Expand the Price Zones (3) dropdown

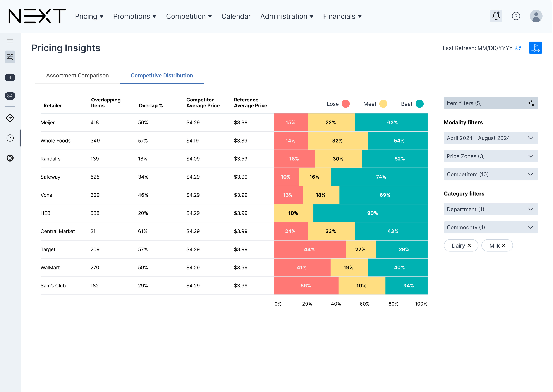[x=491, y=156]
